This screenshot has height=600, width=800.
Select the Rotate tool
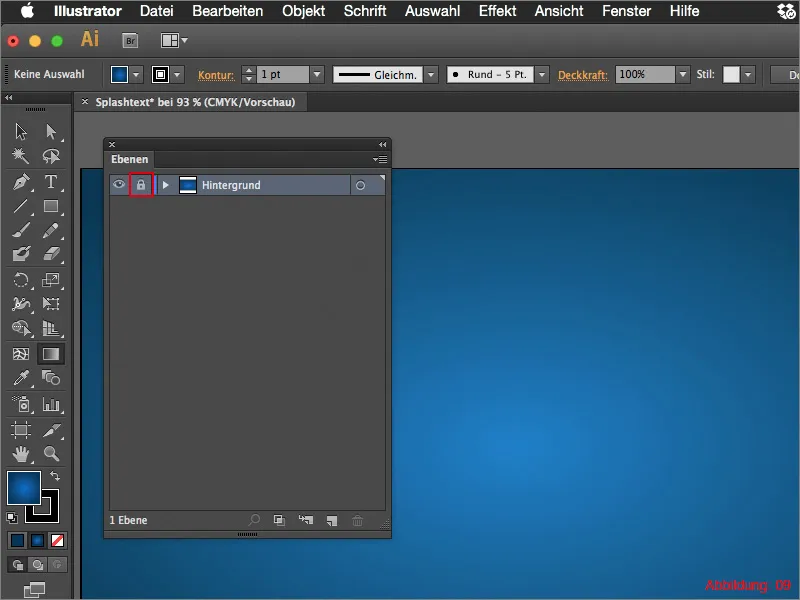pyautogui.click(x=21, y=280)
